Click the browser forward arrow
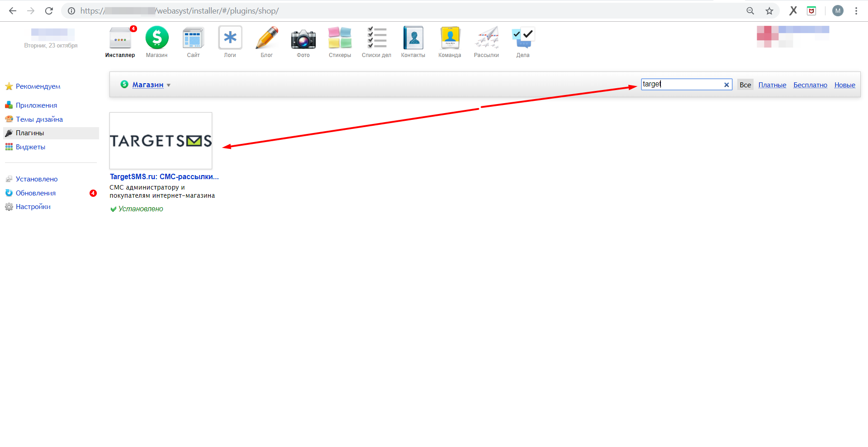 (x=31, y=11)
